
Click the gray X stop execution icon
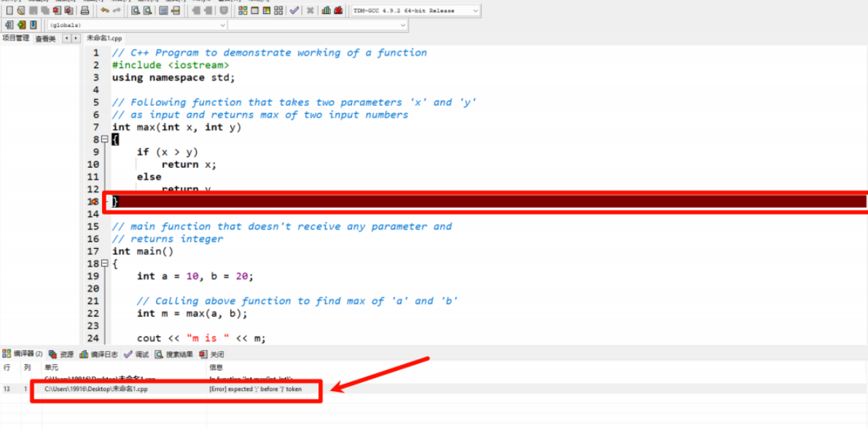[x=310, y=11]
